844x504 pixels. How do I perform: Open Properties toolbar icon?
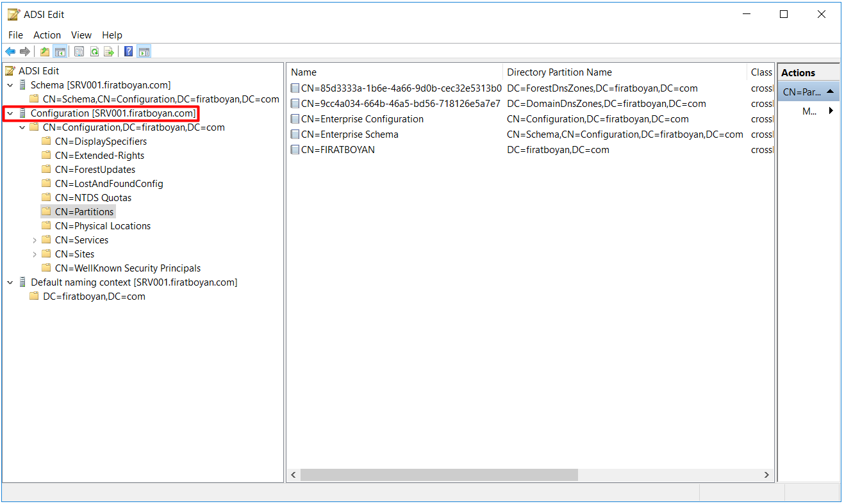click(79, 52)
